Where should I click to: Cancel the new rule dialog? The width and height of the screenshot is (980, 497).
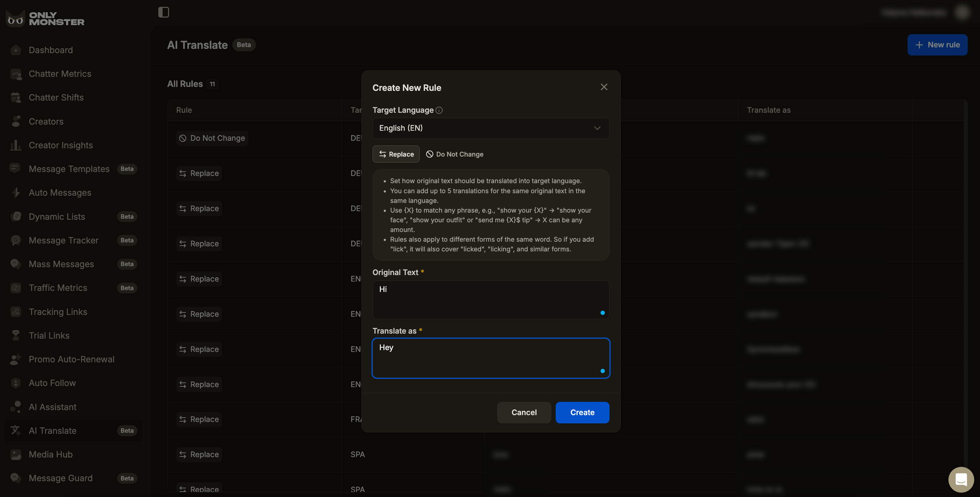point(523,413)
